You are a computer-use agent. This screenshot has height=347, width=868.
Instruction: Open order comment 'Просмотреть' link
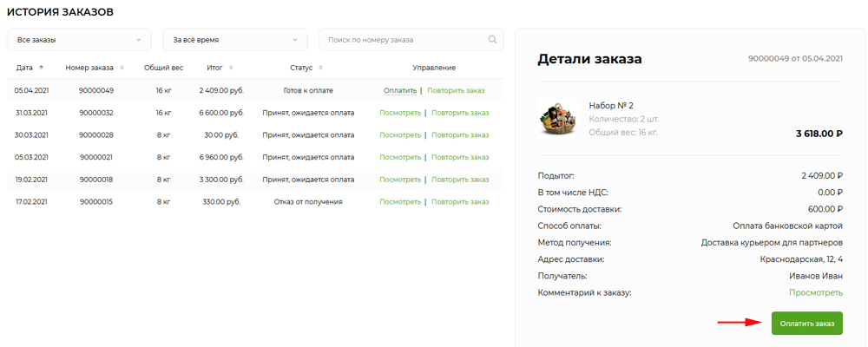coord(815,293)
